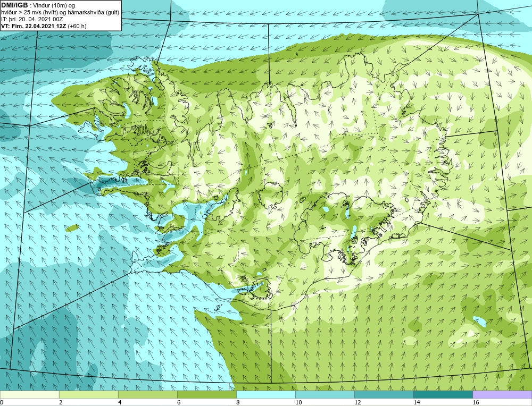Click the legend label '8'
532x406 pixels.
coord(237,402)
